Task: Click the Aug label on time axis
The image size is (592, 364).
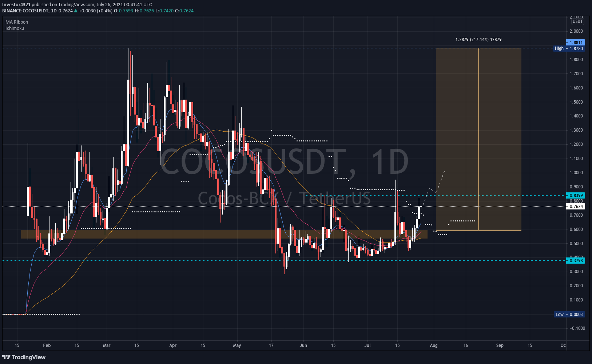Action: (x=434, y=345)
